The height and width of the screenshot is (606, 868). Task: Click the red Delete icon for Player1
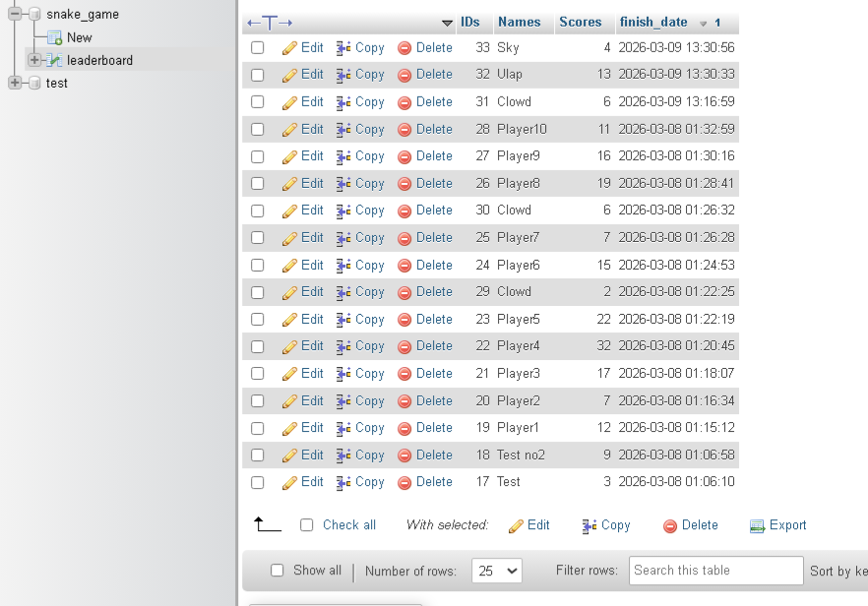(404, 428)
